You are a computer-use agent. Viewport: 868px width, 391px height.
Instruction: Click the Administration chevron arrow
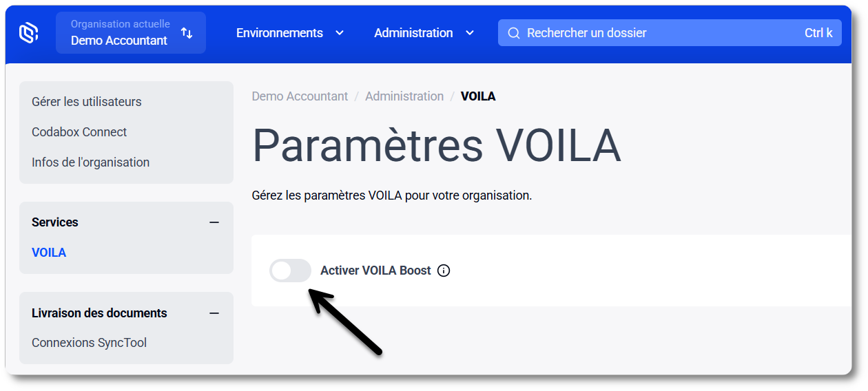[470, 33]
